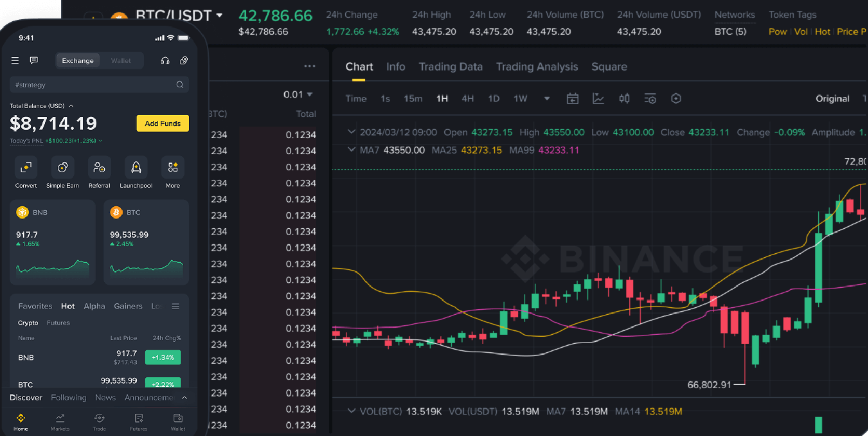
Task: Open the market list options icon beside Gainers
Action: pos(176,306)
